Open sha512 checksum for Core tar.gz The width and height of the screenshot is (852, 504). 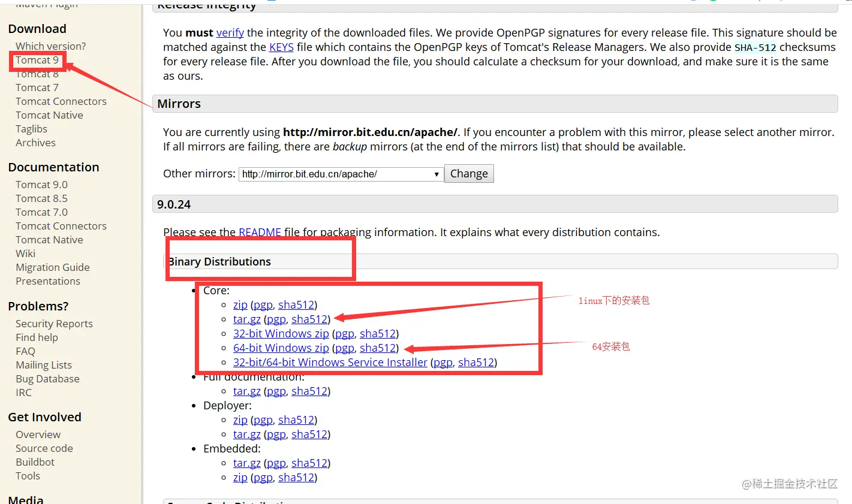coord(309,319)
